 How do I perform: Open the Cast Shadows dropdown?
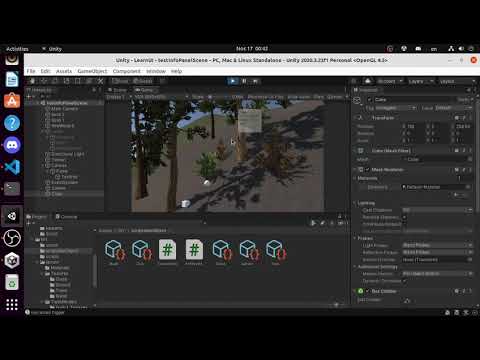click(x=437, y=210)
